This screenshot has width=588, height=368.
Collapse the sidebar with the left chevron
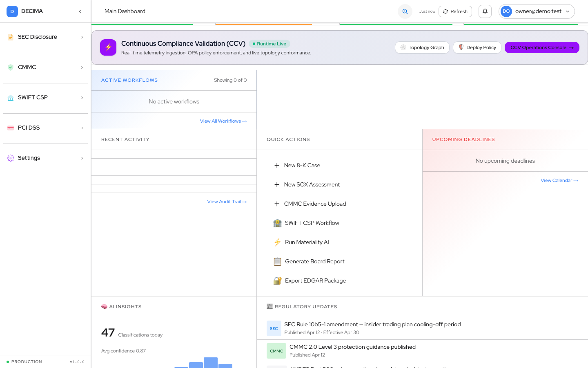[x=80, y=11]
